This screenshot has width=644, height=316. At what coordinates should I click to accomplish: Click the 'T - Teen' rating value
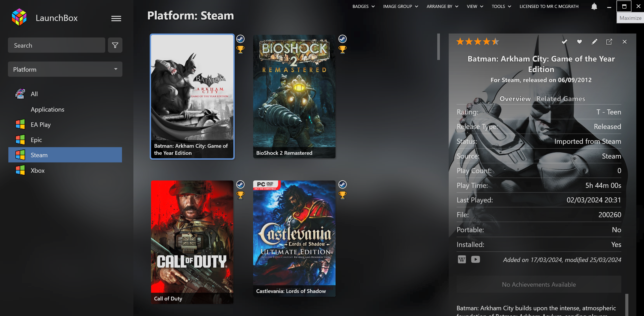[x=609, y=112]
